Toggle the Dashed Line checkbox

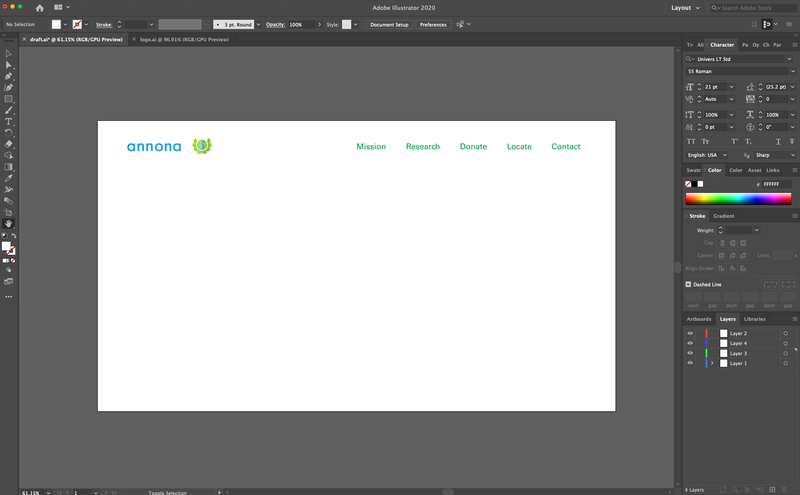pos(688,284)
